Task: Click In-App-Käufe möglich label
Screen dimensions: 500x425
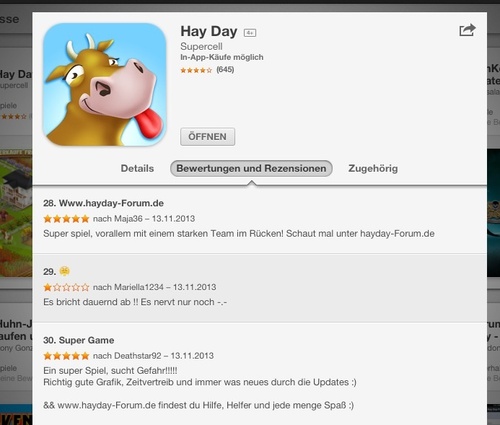Action: 222,57
